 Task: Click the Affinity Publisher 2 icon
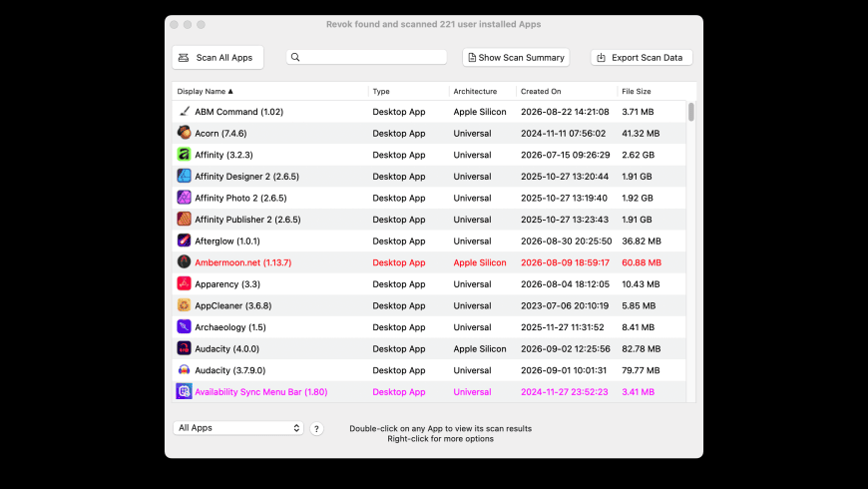click(184, 220)
